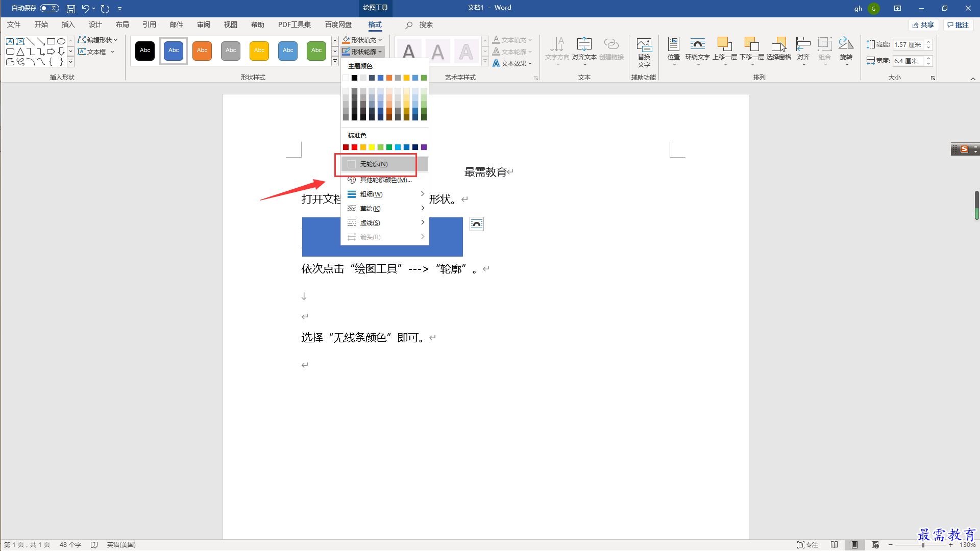Click the 形状轮廓 dropdown button
Screen dimensions: 980x551
(x=362, y=52)
